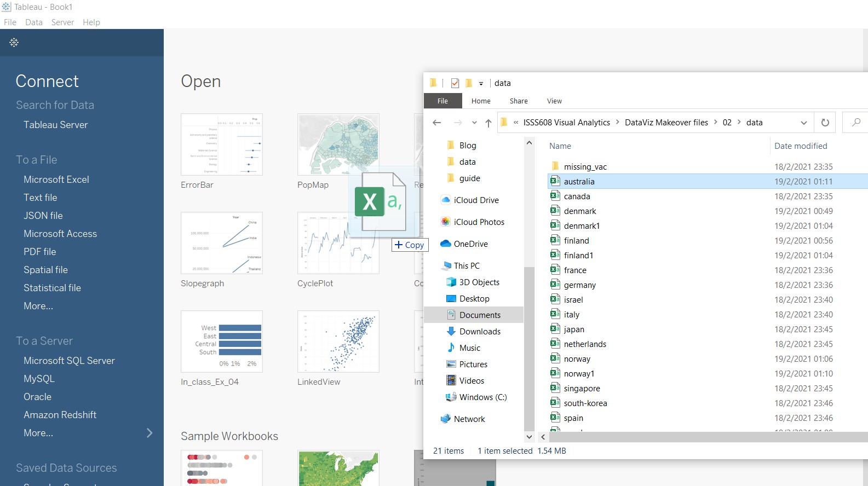868x486 pixels.
Task: Open the Data menu in Tableau
Action: [x=33, y=22]
